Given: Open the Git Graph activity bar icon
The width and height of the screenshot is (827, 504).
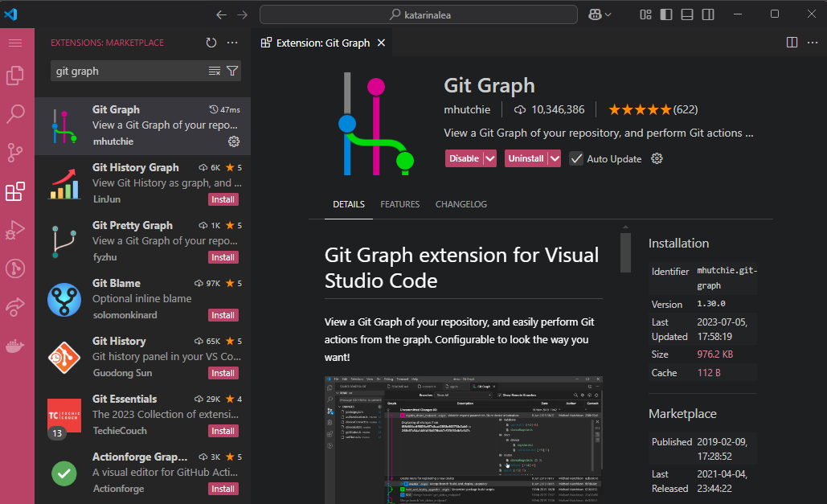Looking at the screenshot, I should 15,268.
